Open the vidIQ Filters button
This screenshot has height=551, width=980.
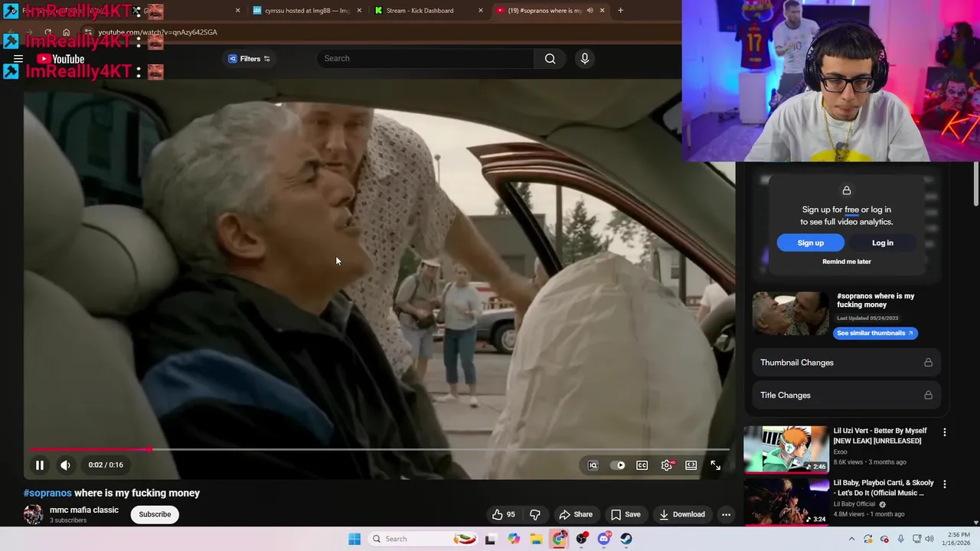click(x=249, y=59)
